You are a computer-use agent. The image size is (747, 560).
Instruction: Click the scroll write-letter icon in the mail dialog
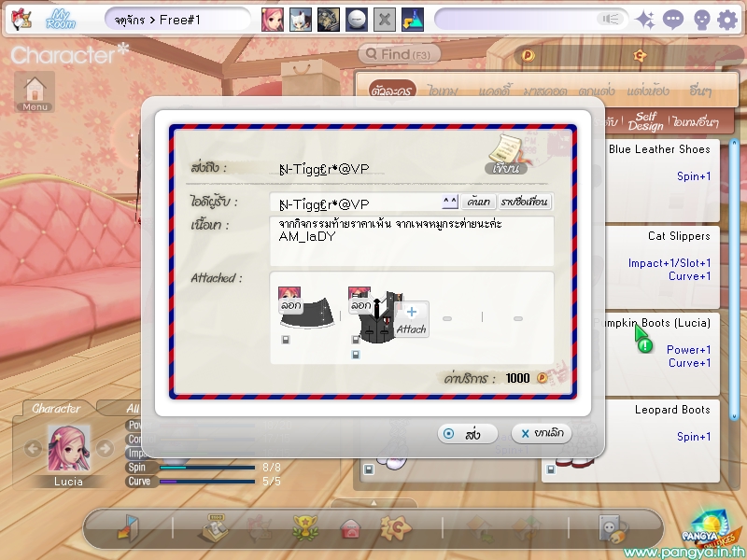507,155
